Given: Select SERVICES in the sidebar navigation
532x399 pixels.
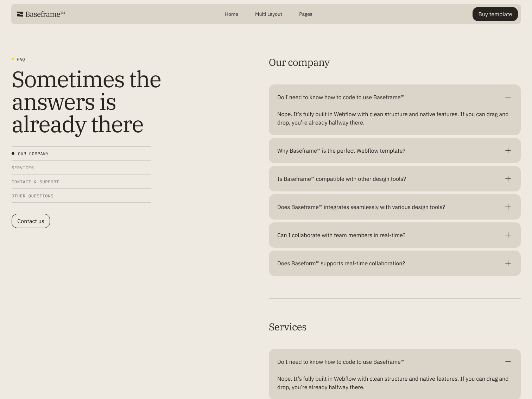Looking at the screenshot, I should [x=23, y=167].
